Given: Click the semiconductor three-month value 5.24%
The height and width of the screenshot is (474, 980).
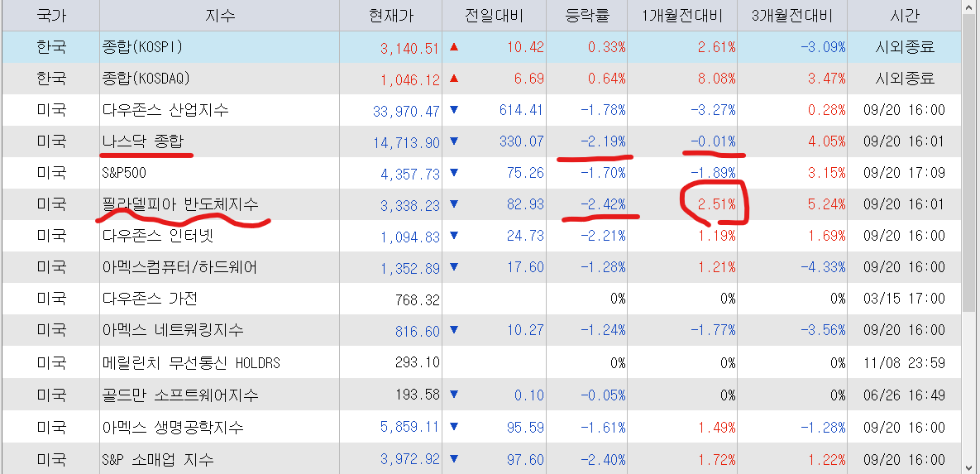Looking at the screenshot, I should point(826,204).
